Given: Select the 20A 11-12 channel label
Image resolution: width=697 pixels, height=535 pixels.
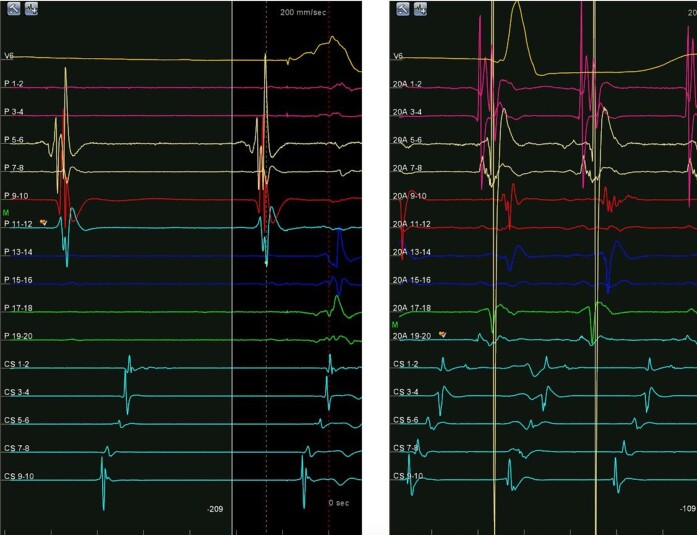Looking at the screenshot, I should 412,224.
